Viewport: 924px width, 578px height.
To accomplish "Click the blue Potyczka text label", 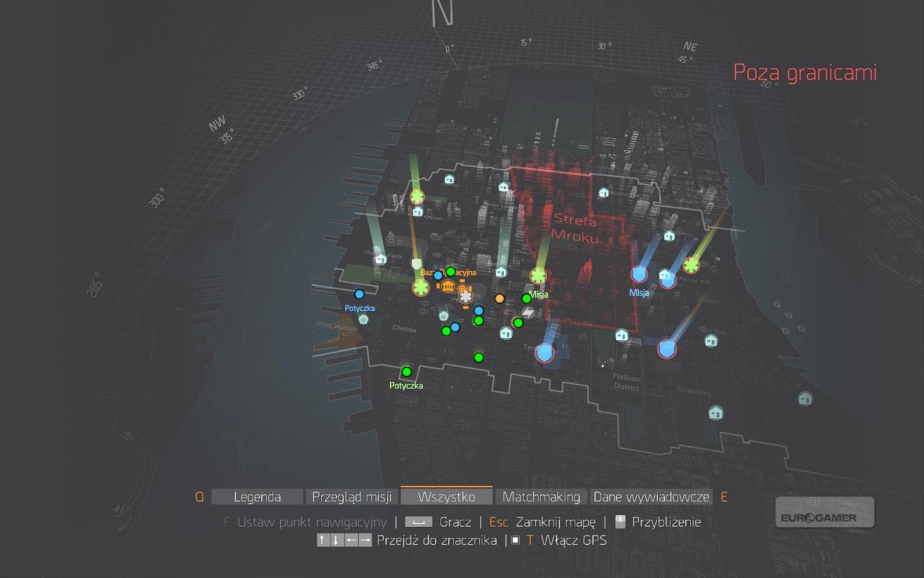I will [x=360, y=308].
